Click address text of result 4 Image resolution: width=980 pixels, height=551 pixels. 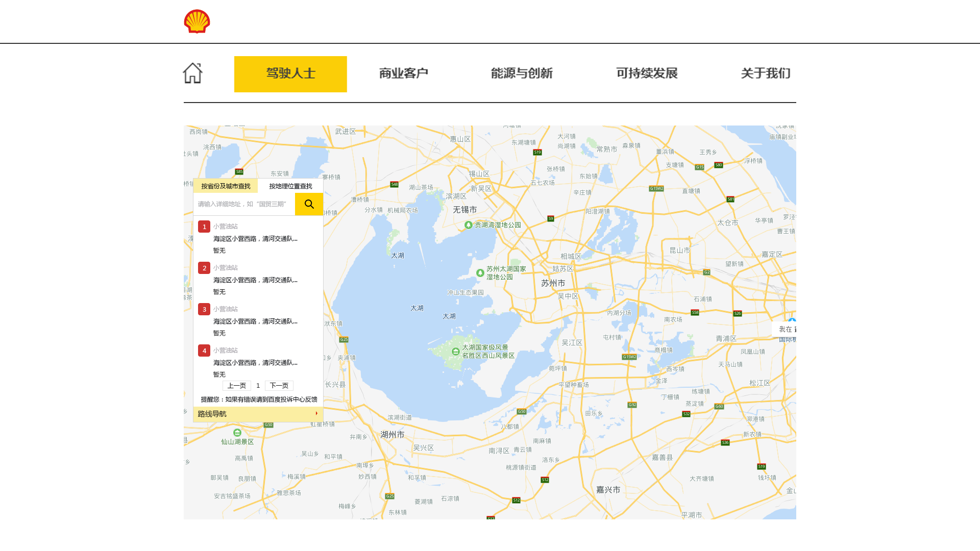pyautogui.click(x=255, y=363)
